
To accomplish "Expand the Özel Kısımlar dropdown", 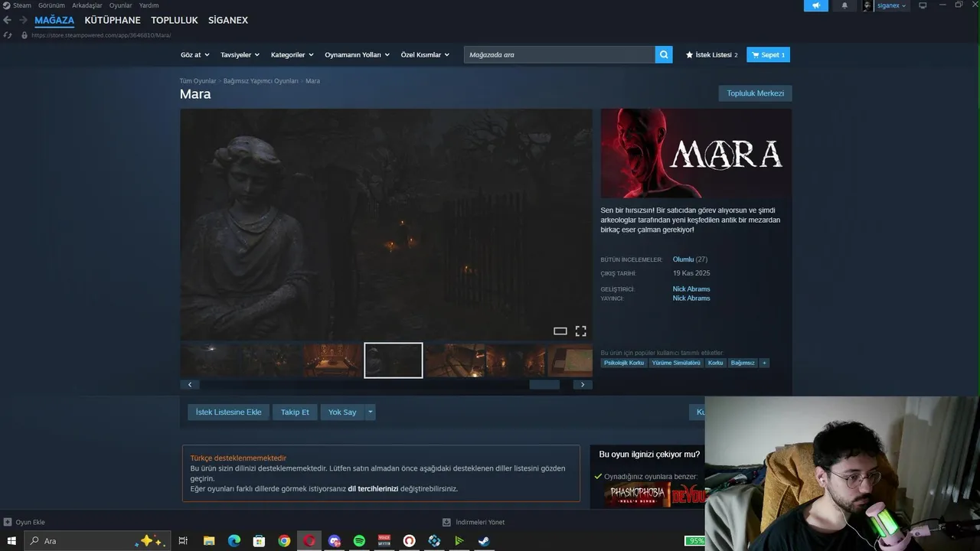I will point(425,54).
